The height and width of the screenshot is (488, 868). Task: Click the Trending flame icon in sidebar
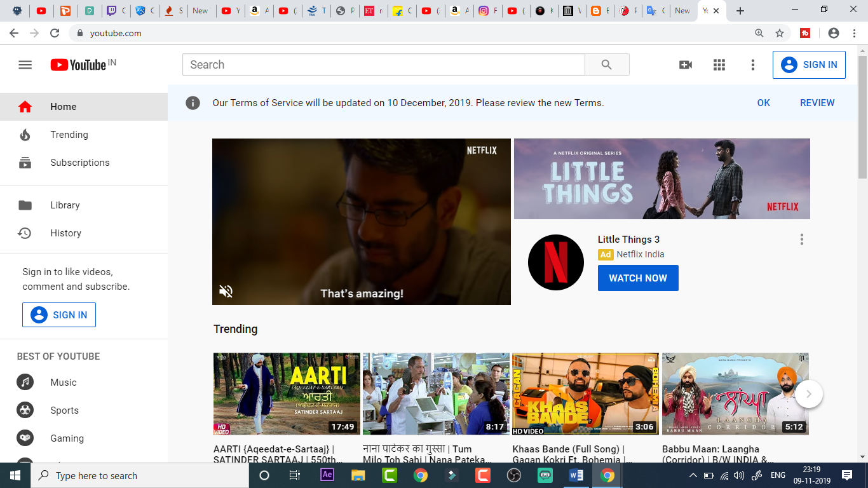point(25,135)
